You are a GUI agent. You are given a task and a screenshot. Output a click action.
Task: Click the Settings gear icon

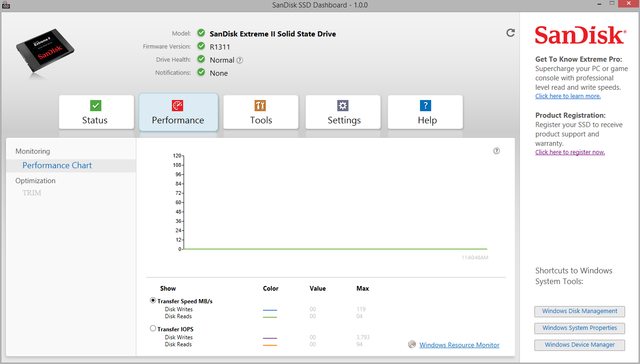point(343,106)
